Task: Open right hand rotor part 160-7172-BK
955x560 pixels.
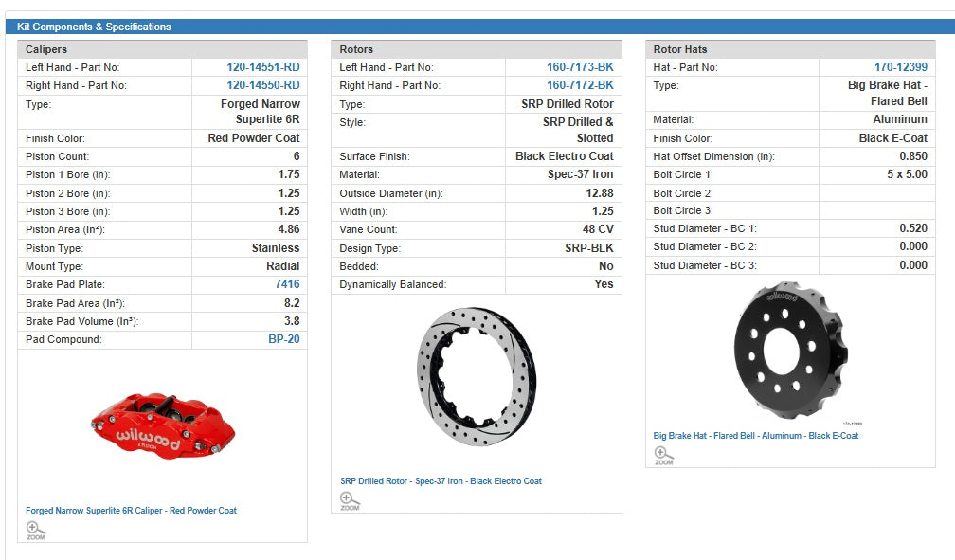Action: 580,85
